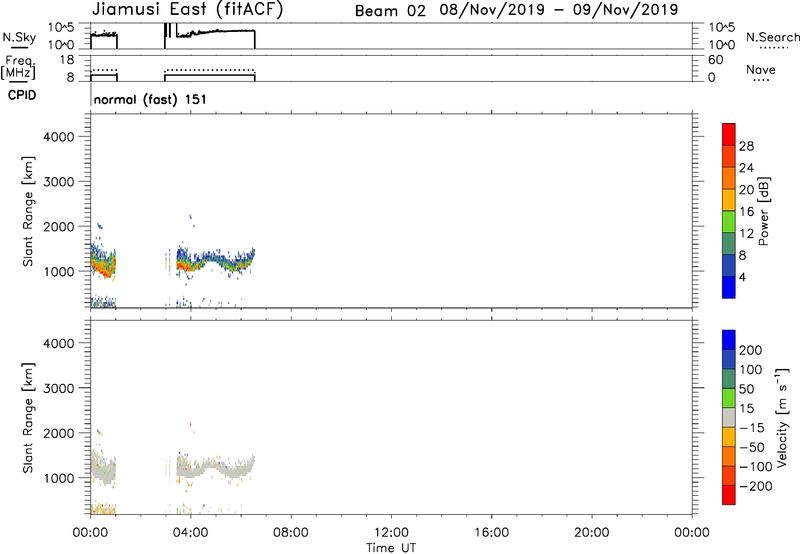Click the '18' frequency axis tick
The width and height of the screenshot is (800, 554).
pyautogui.click(x=67, y=60)
